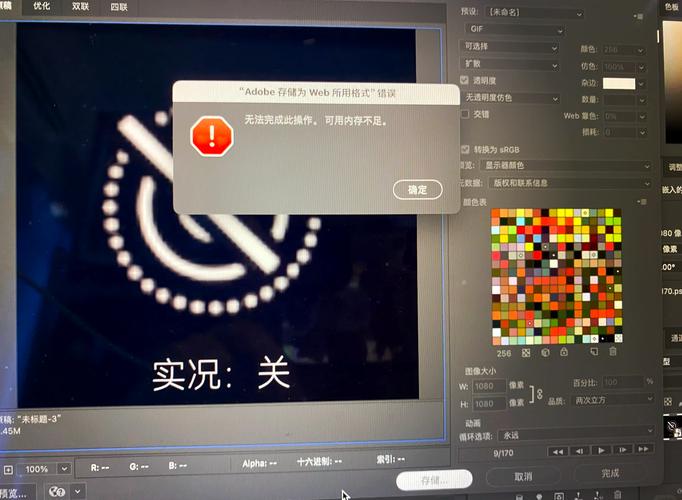Click the W width field showing 1080
This screenshot has width=682, height=500.
click(x=489, y=386)
